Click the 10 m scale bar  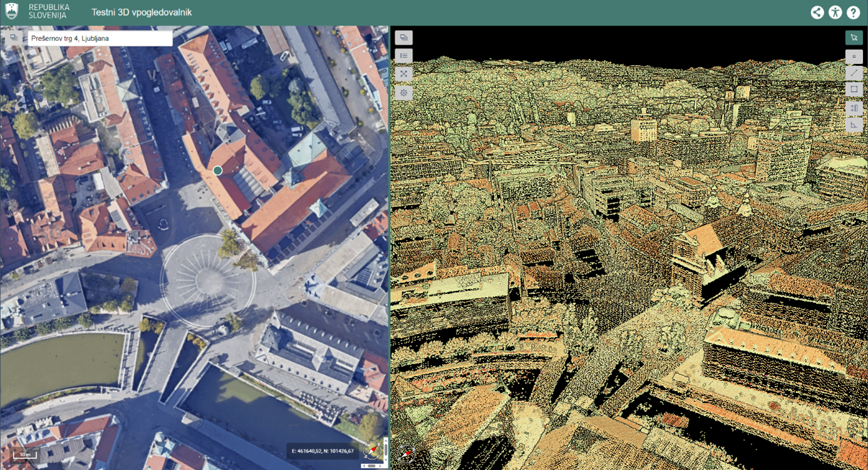coord(25,455)
